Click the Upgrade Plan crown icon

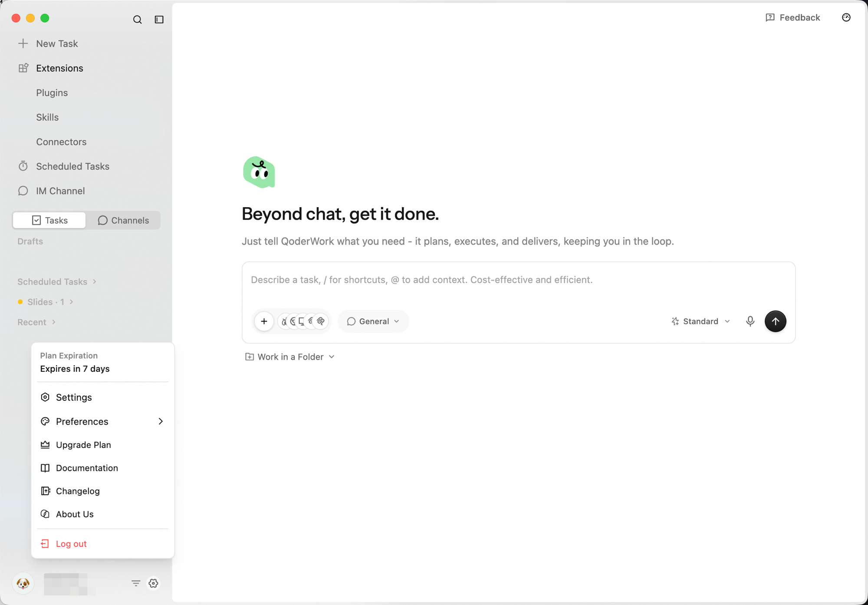click(x=45, y=445)
